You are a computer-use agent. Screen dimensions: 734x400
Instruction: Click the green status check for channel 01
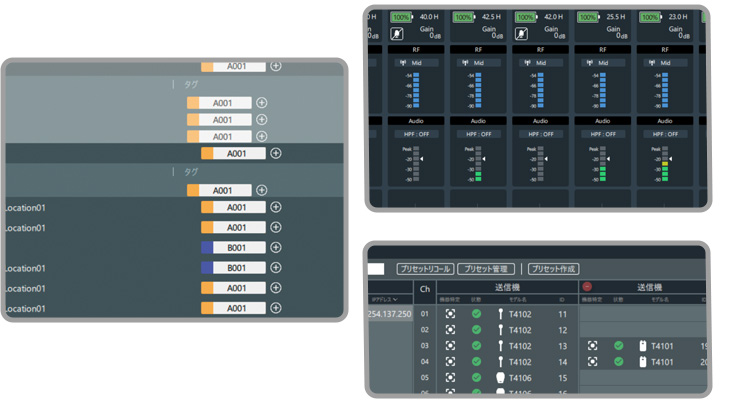point(477,314)
